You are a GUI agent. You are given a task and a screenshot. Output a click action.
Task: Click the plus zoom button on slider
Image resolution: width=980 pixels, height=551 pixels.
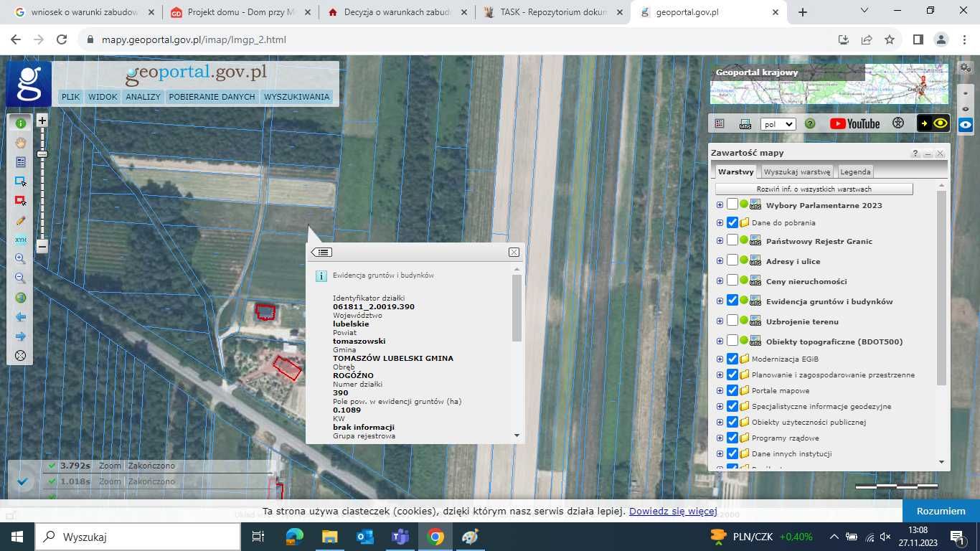pyautogui.click(x=42, y=121)
